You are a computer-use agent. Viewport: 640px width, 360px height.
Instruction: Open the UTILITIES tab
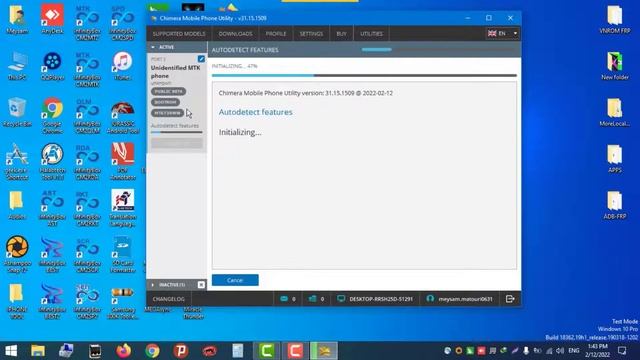(371, 34)
